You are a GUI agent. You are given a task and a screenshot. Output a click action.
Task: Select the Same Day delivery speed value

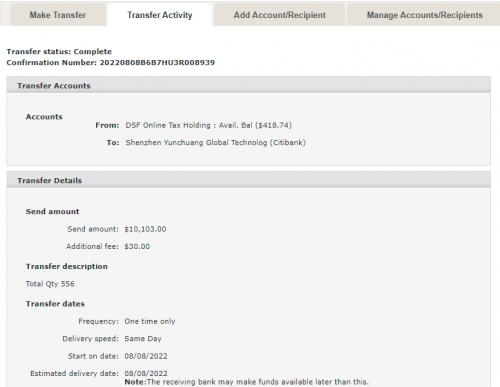(143, 339)
